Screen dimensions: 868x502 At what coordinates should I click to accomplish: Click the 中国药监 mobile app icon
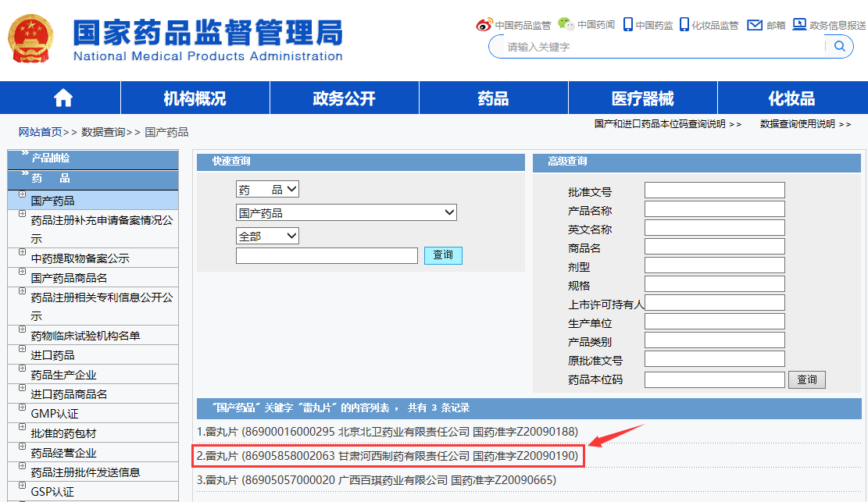coord(627,25)
